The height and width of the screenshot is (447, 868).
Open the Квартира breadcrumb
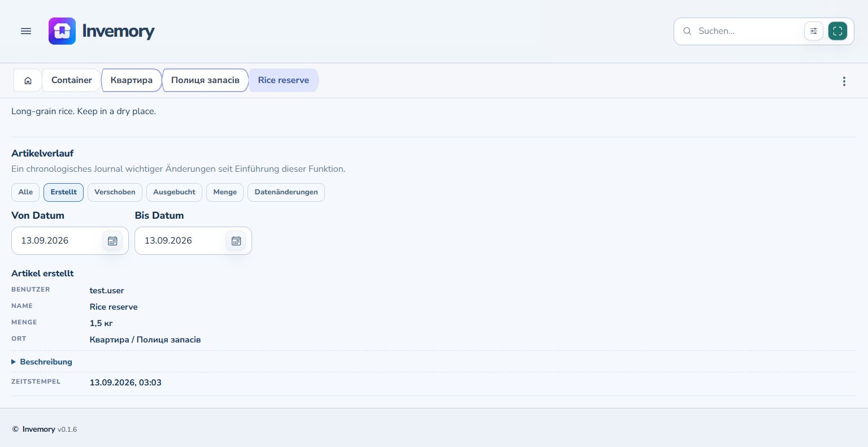pyautogui.click(x=132, y=80)
